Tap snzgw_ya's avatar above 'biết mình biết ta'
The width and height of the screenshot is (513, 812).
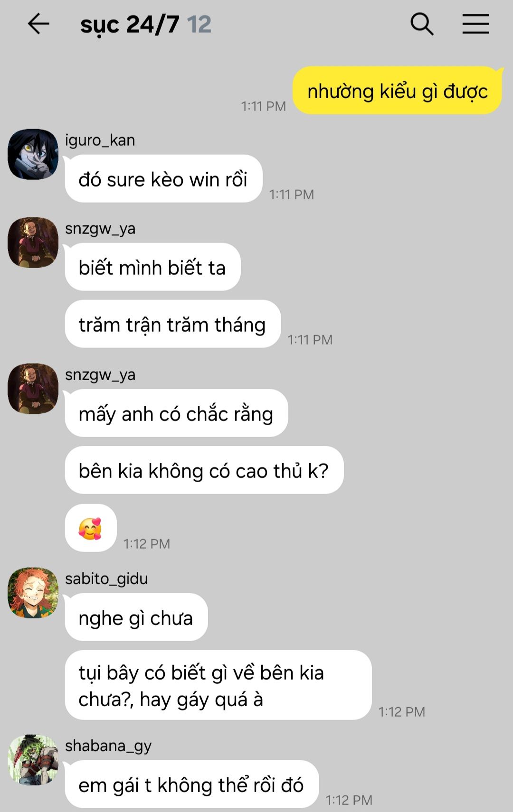[33, 243]
